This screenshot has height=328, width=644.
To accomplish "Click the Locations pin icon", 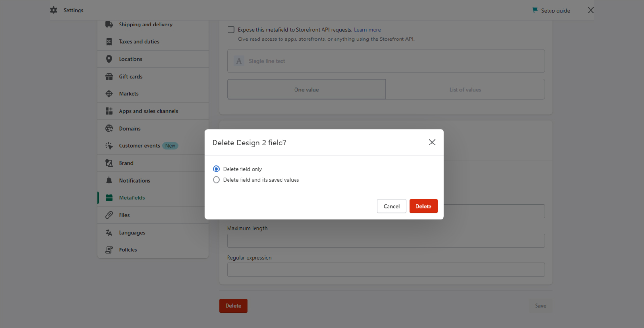I will [109, 59].
